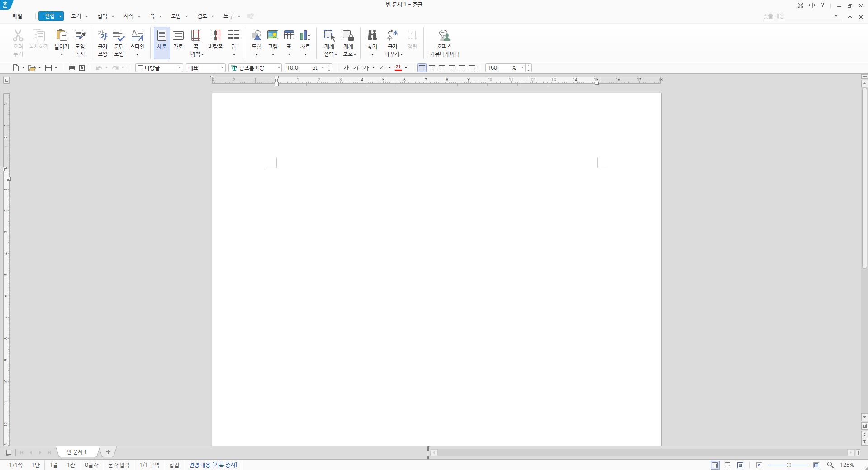
Task: Click the 스타일 style icon
Action: coord(137,35)
